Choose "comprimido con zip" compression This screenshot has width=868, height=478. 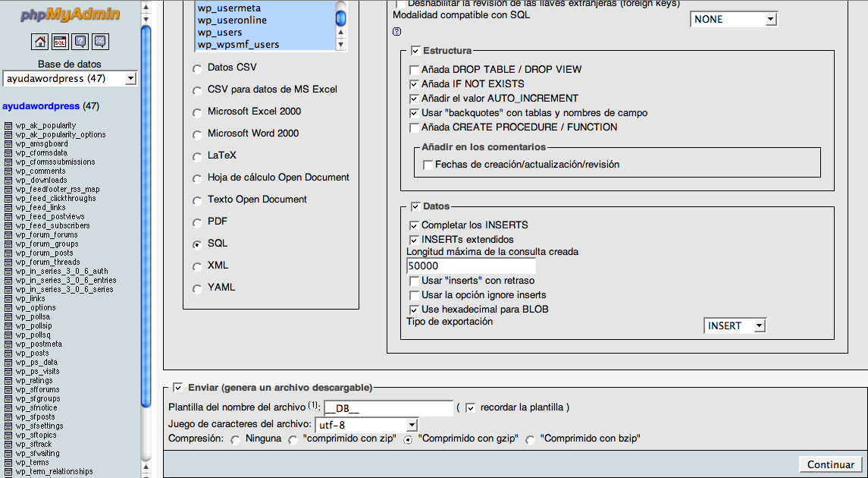(x=293, y=439)
